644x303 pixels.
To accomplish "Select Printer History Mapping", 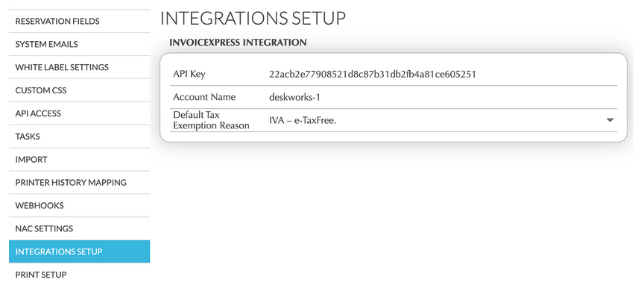I will [79, 182].
